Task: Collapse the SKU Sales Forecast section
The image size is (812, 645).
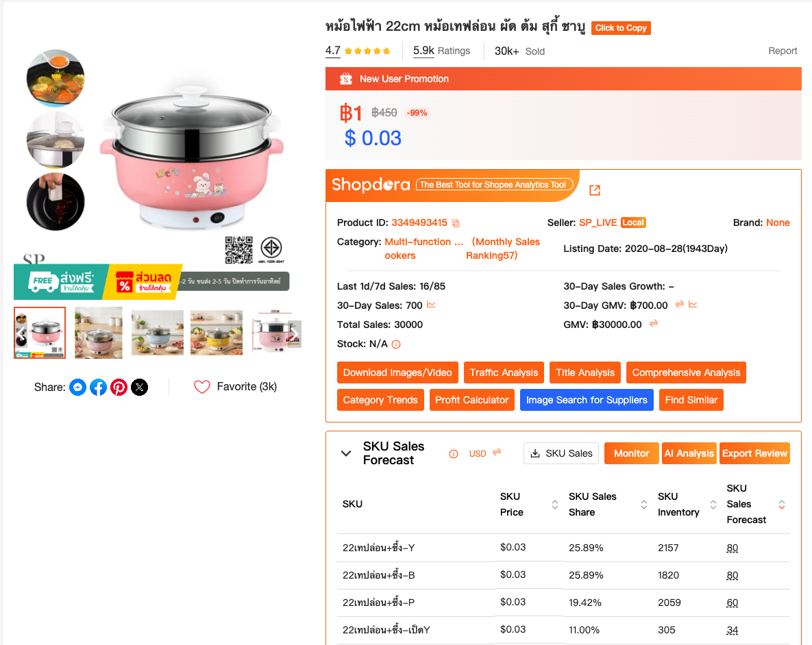Action: tap(347, 453)
